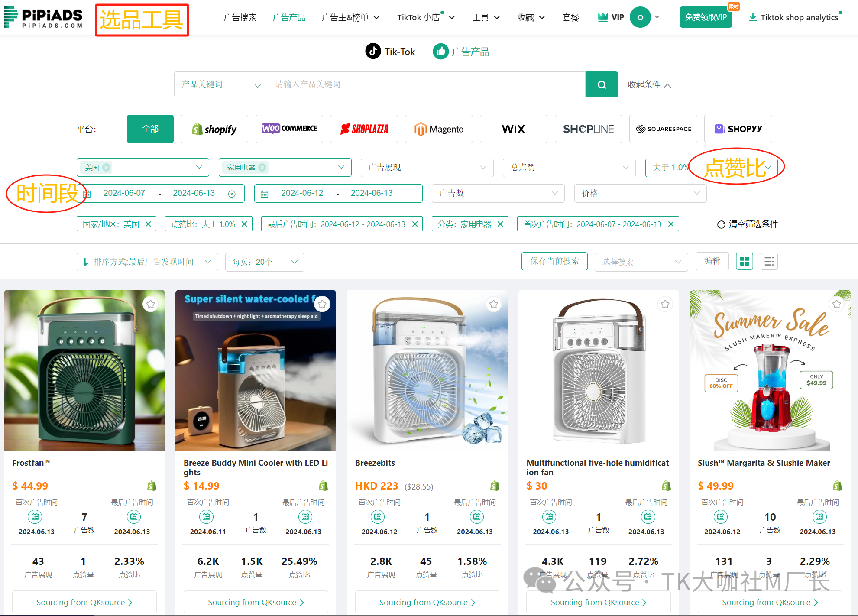Click the Tik-Tok logo icon
The image size is (858, 616).
pos(373,52)
